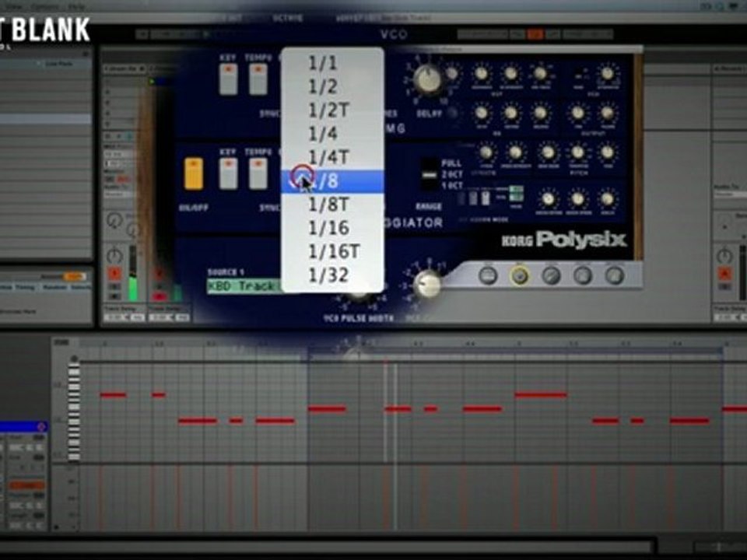This screenshot has width=747, height=560.
Task: Set the sync rate to 1/16
Action: coord(332,228)
